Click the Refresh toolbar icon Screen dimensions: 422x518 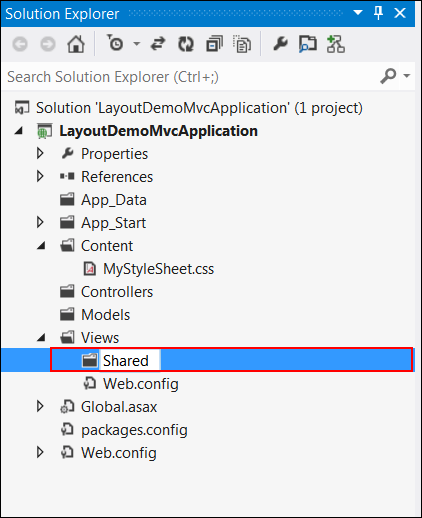[186, 44]
